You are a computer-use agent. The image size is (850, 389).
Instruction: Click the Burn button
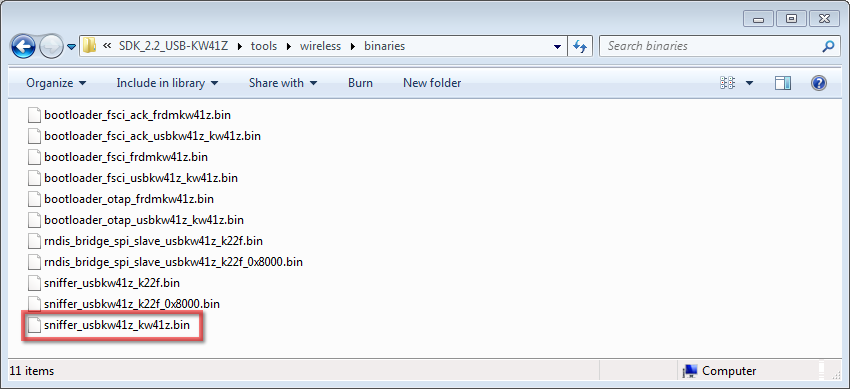pos(360,83)
